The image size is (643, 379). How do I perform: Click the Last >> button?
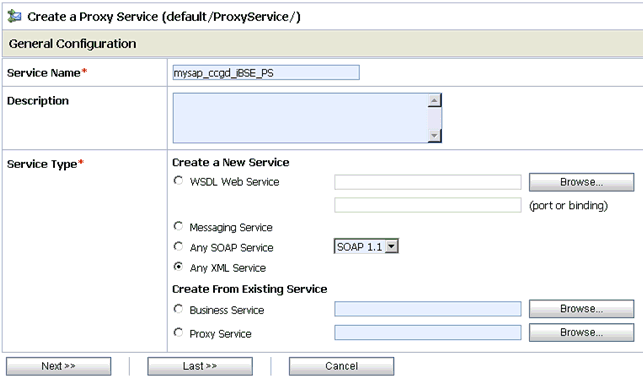pos(200,366)
